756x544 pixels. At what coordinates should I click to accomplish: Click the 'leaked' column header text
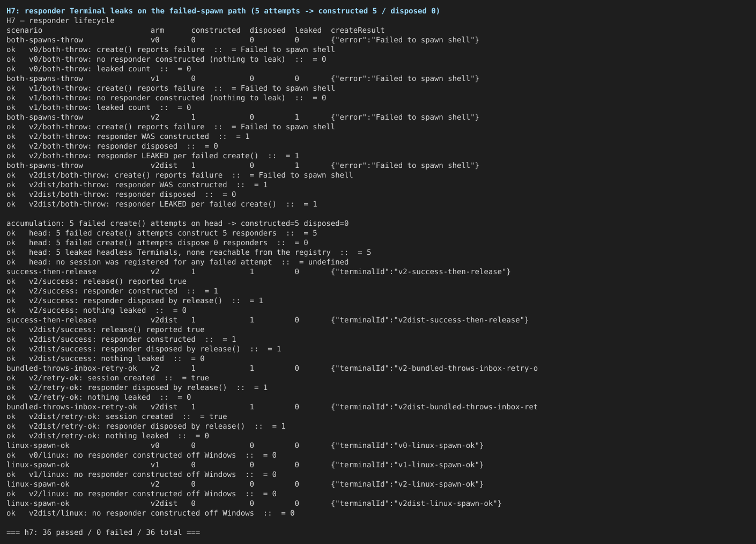[x=308, y=30]
